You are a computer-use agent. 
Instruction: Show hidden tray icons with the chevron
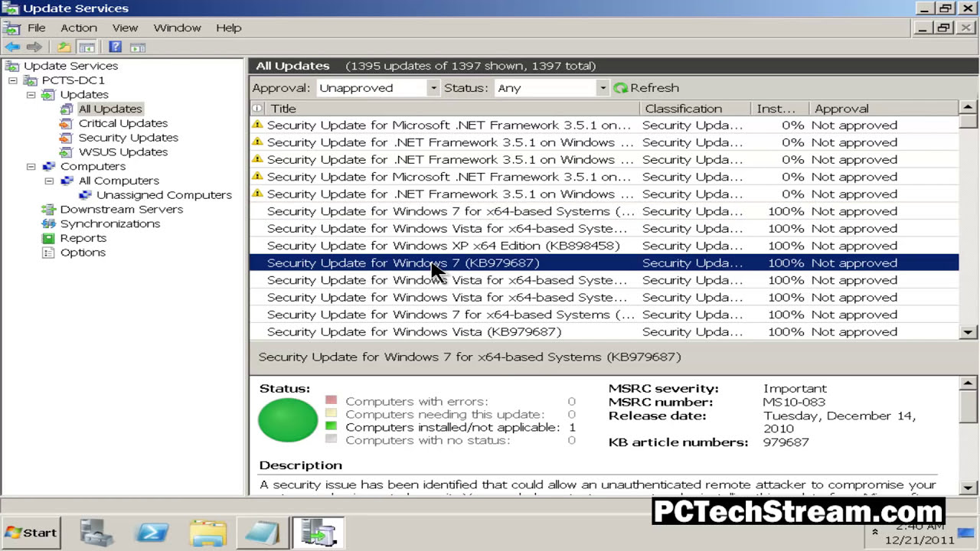(x=875, y=533)
